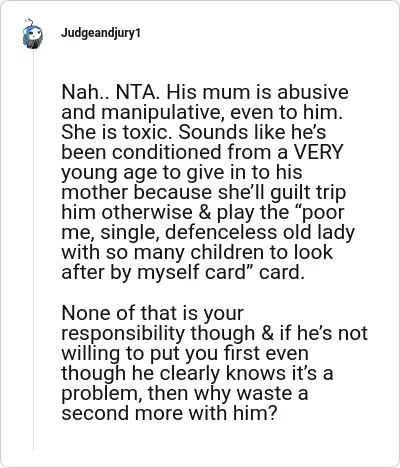The width and height of the screenshot is (400, 468).
Task: Click the line "after by myself card" card.
Action: click(183, 273)
